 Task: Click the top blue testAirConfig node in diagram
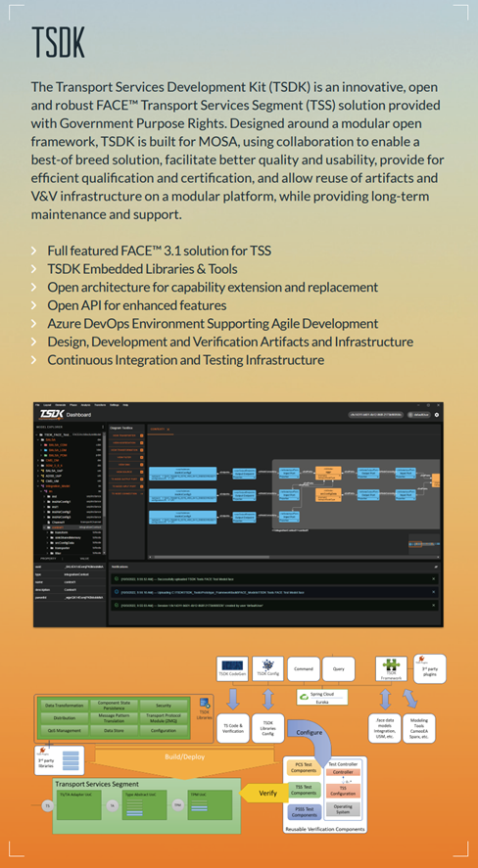[183, 474]
